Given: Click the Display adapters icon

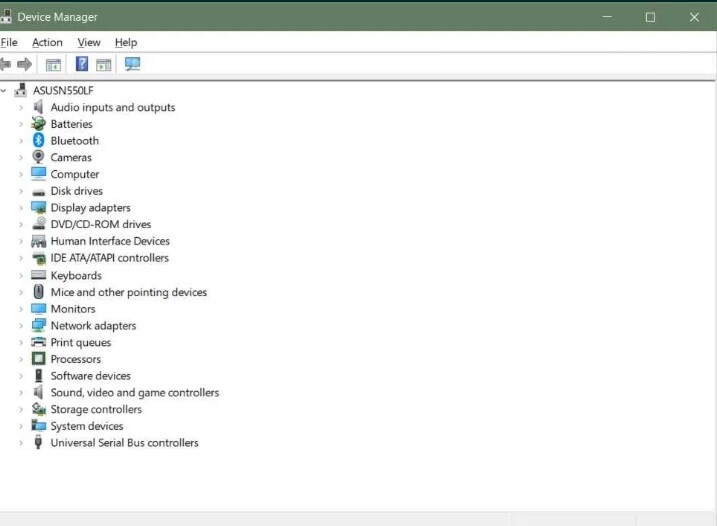Looking at the screenshot, I should tap(38, 208).
